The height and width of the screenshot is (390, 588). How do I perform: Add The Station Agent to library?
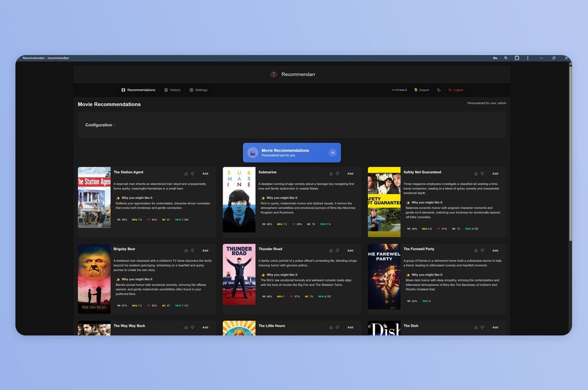(x=205, y=174)
